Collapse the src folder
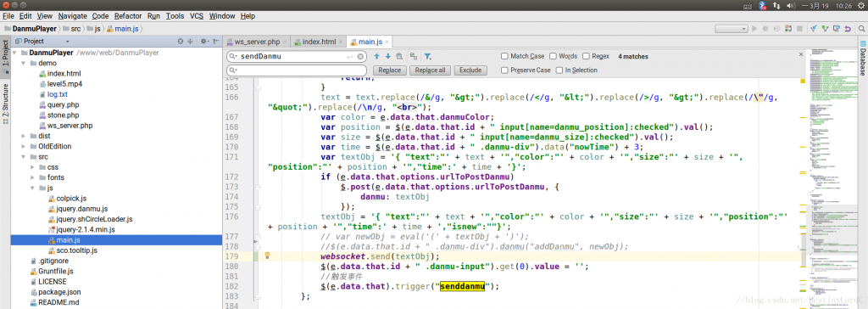The width and height of the screenshot is (868, 309). tap(23, 157)
